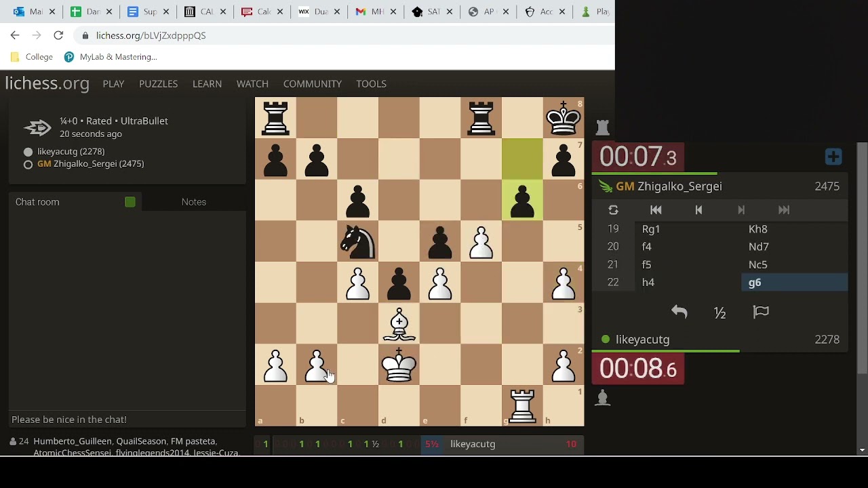868x488 pixels.
Task: Click the address bar URL
Action: 151,35
